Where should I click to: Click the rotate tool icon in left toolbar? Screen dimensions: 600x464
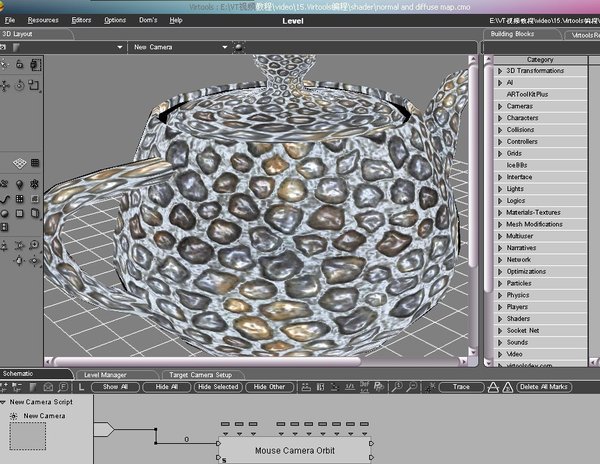[19, 84]
